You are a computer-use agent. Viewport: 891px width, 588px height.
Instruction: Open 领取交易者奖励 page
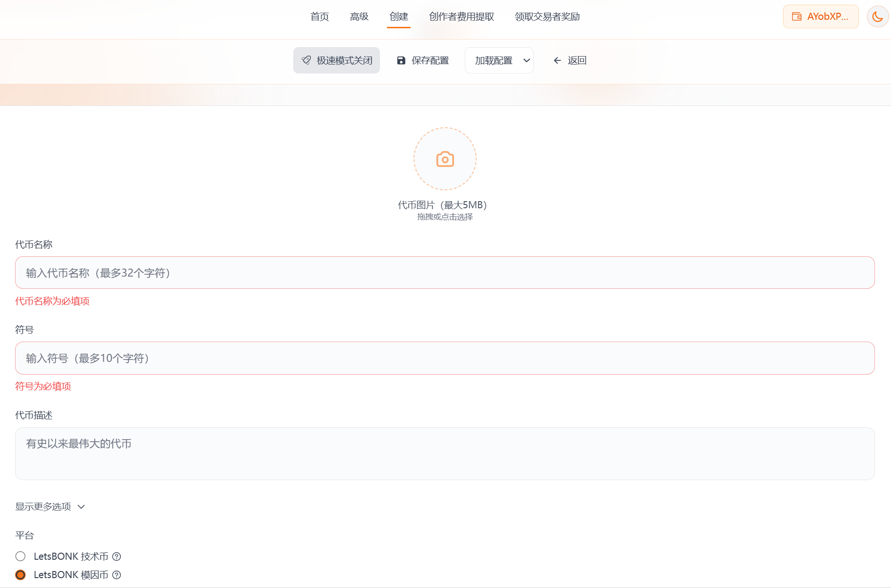tap(547, 16)
